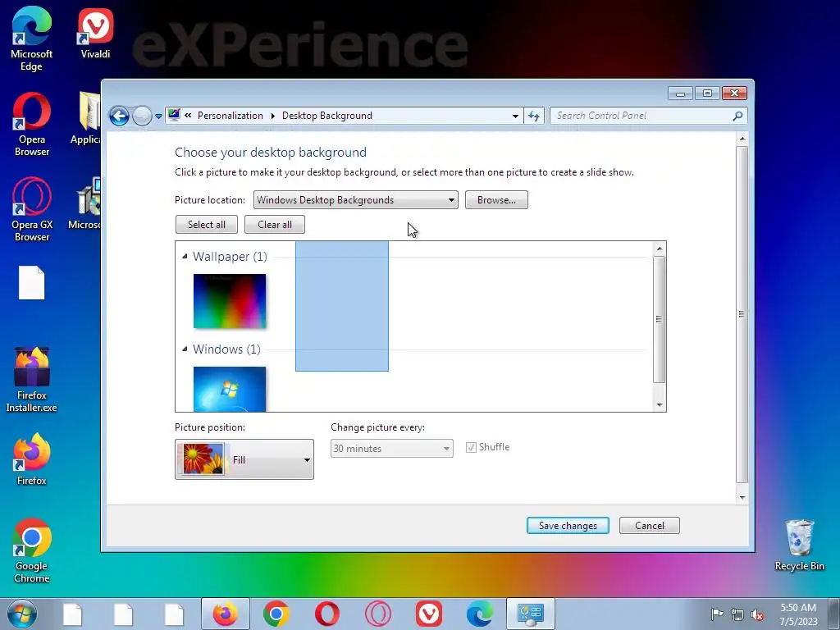This screenshot has width=840, height=630.
Task: Switch to Firefox in the taskbar
Action: tap(226, 614)
